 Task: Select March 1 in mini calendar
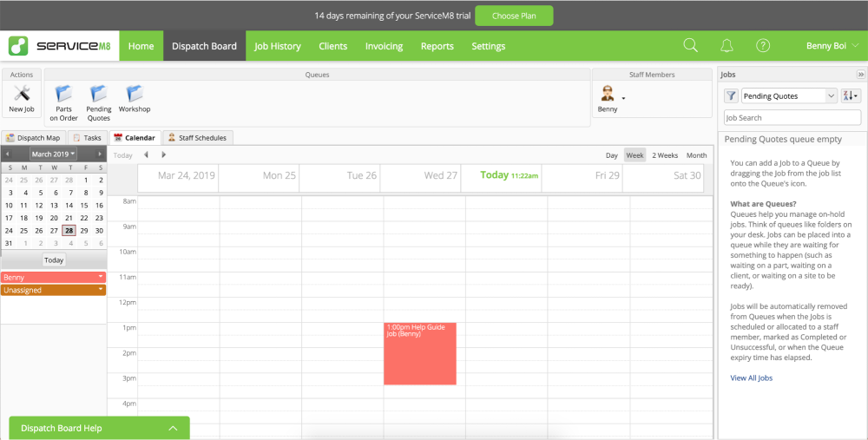pyautogui.click(x=86, y=180)
